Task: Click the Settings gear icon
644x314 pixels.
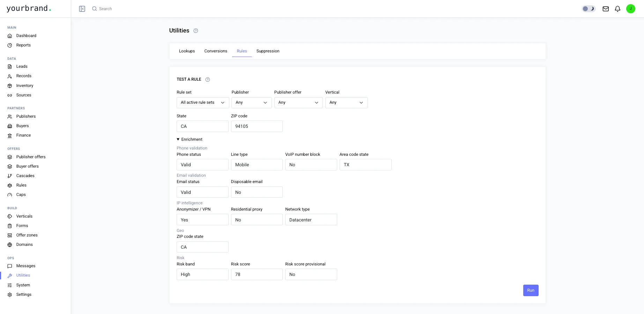Action: click(x=10, y=294)
